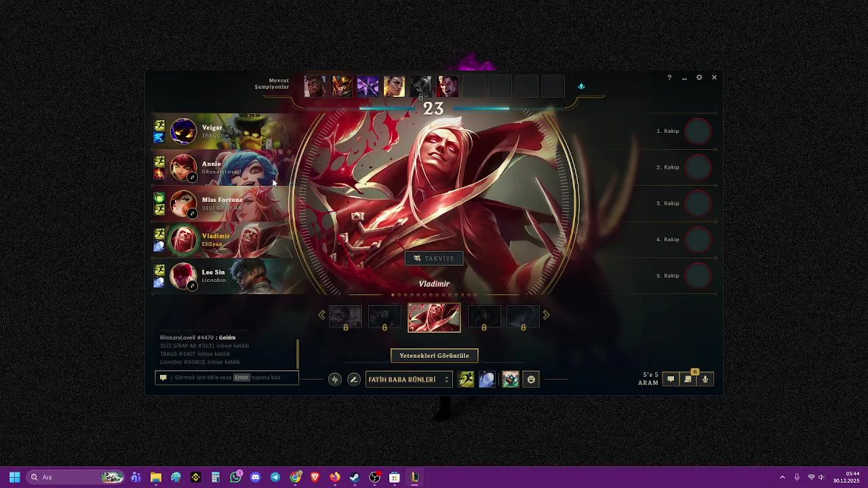Click Yetenekleri Görüntüle button

click(434, 356)
